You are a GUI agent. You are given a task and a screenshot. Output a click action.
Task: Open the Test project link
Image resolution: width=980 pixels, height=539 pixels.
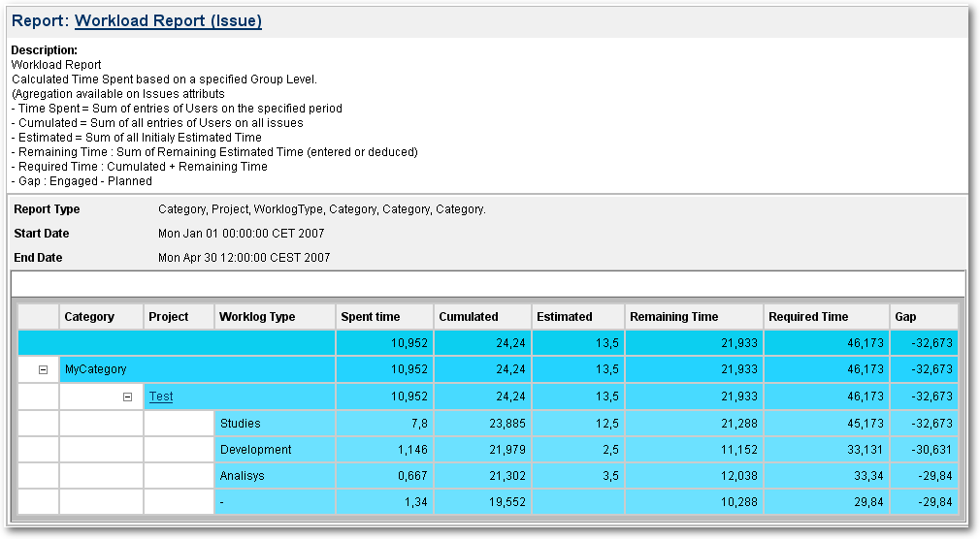tap(161, 396)
